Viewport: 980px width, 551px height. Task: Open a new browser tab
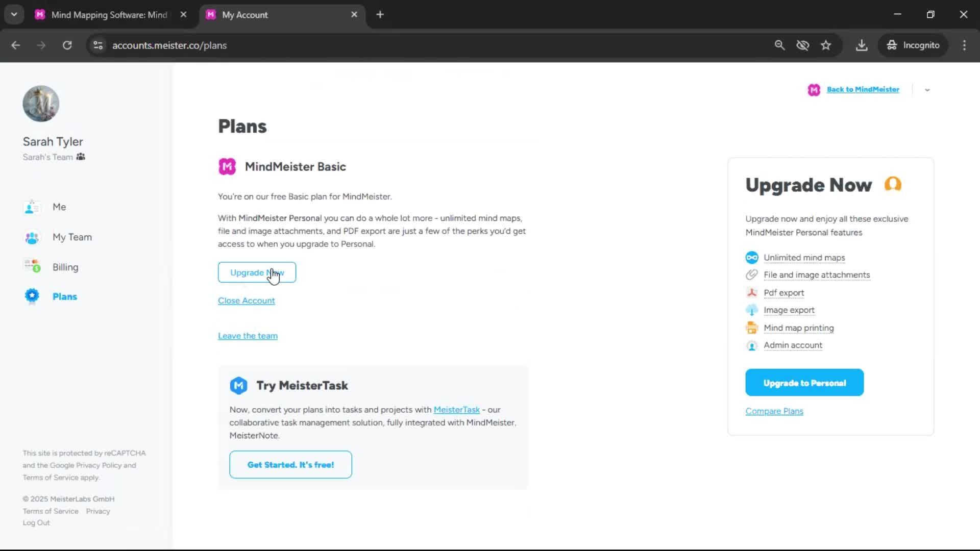[380, 15]
